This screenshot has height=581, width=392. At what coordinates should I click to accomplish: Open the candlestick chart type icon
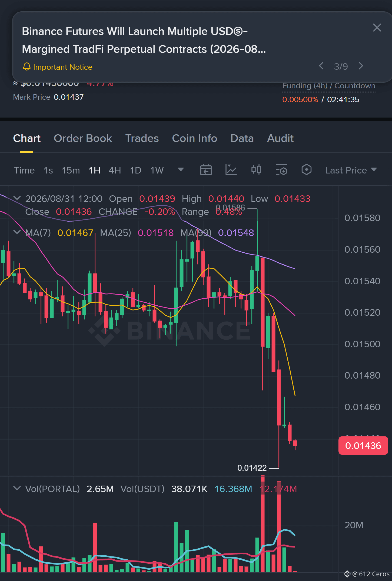pyautogui.click(x=256, y=170)
